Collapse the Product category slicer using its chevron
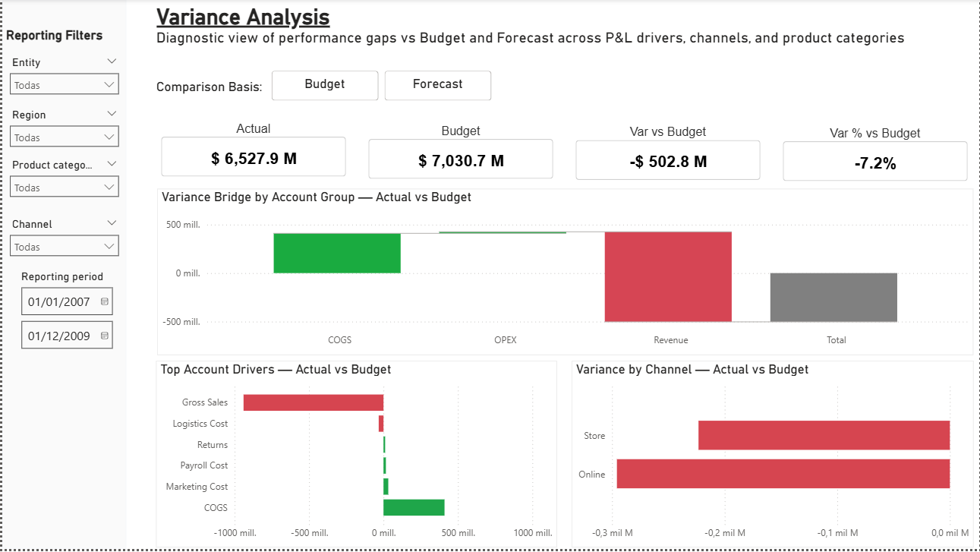This screenshot has height=552, width=980. pyautogui.click(x=112, y=164)
